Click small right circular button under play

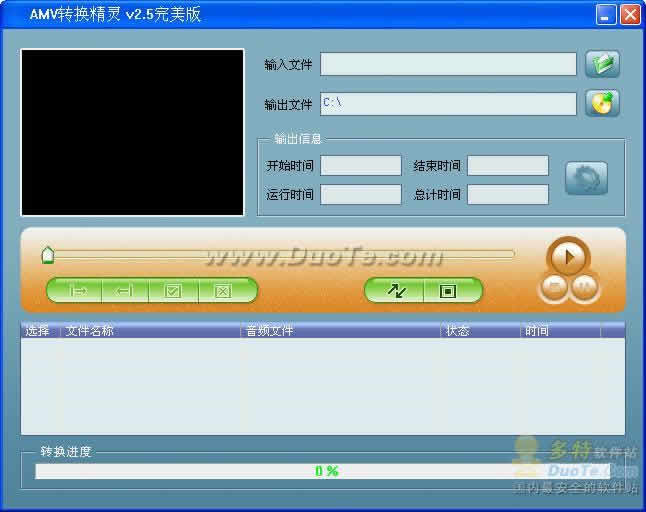[x=584, y=286]
